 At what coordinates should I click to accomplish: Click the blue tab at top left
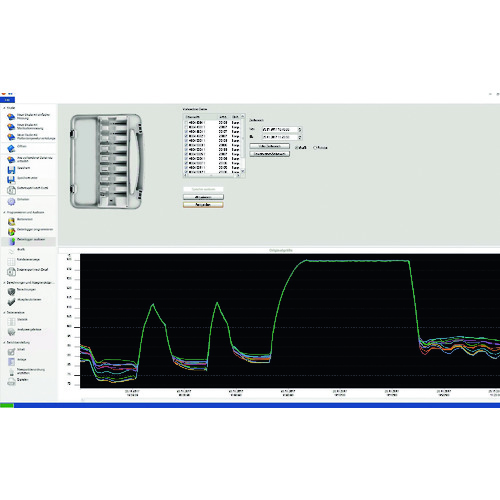pyautogui.click(x=7, y=100)
